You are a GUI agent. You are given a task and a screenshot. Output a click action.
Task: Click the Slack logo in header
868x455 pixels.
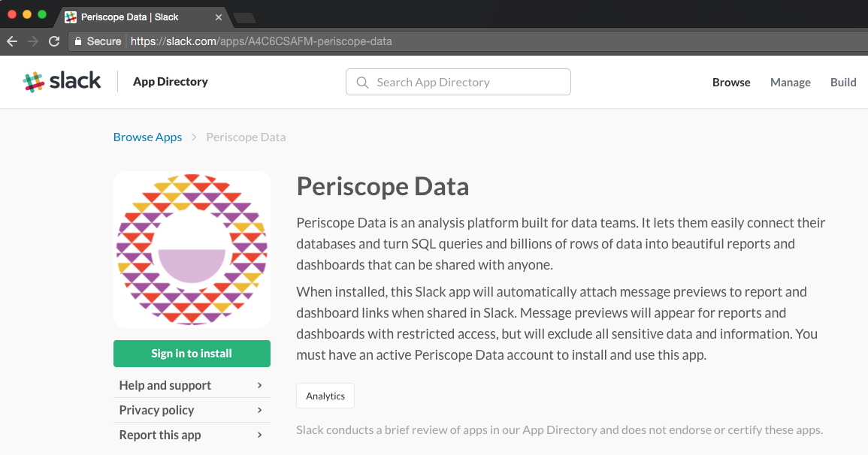62,82
